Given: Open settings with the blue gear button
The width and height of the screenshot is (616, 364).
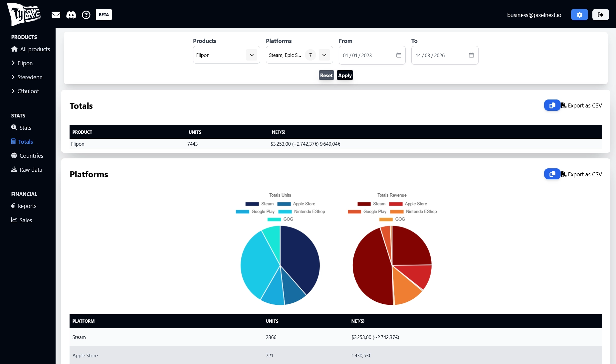Looking at the screenshot, I should point(579,15).
